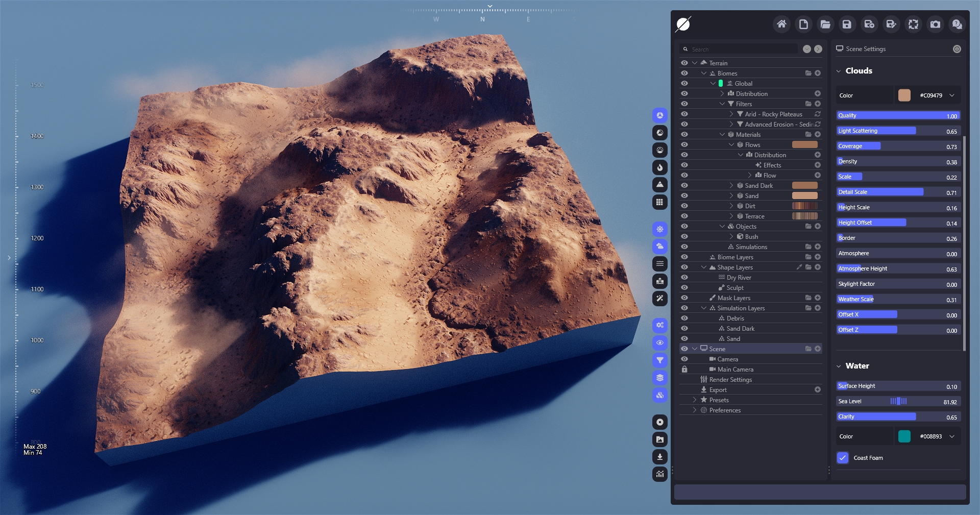980x515 pixels.
Task: Uncheck the Coast Foam checkbox
Action: 843,458
